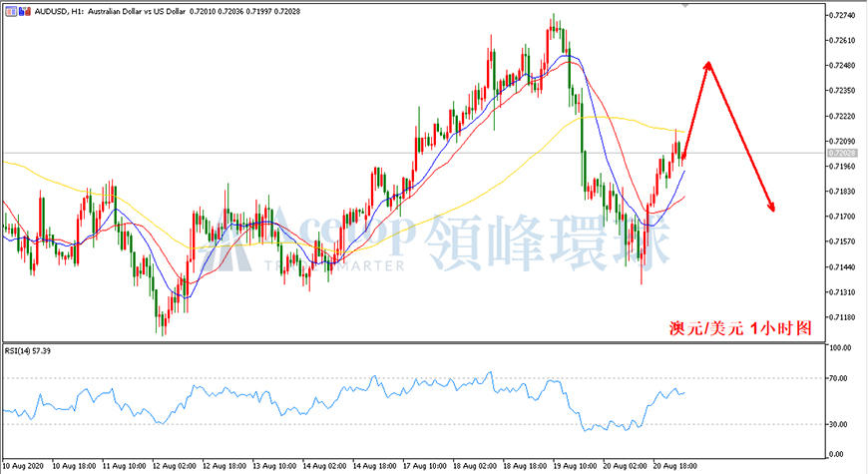Click the RSI 100.00 scale label
Screen dimensions: 868x474
[840, 347]
